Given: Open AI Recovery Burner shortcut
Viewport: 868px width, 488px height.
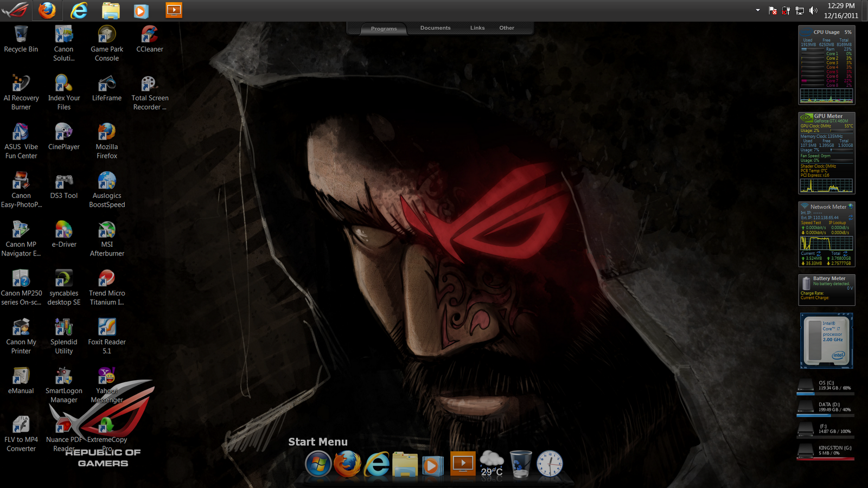Looking at the screenshot, I should click(21, 92).
